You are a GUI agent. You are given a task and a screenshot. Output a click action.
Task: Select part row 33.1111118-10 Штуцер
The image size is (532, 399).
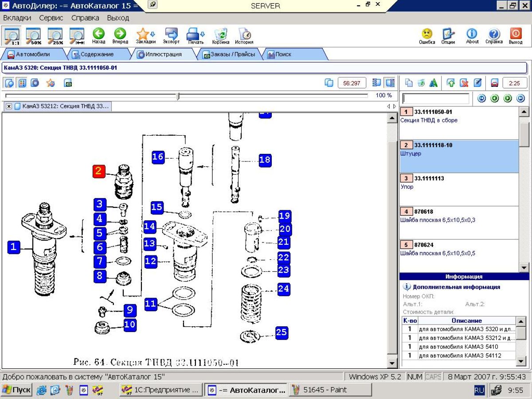tap(459, 156)
